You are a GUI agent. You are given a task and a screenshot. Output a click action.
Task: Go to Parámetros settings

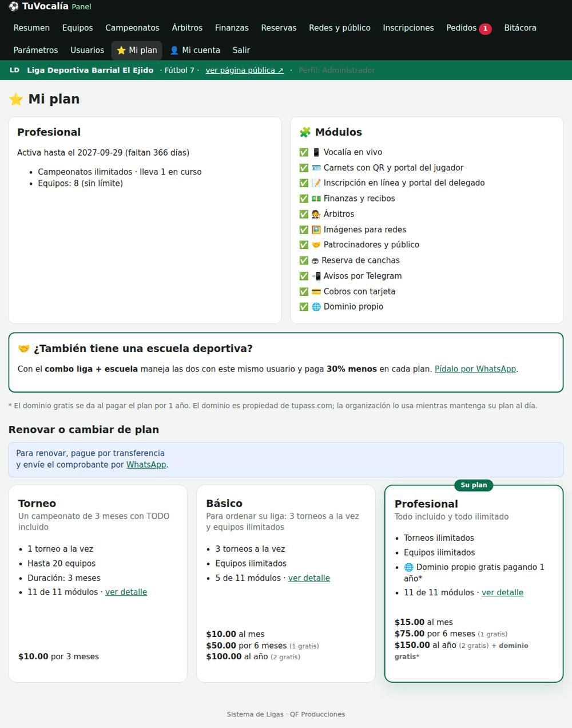35,50
